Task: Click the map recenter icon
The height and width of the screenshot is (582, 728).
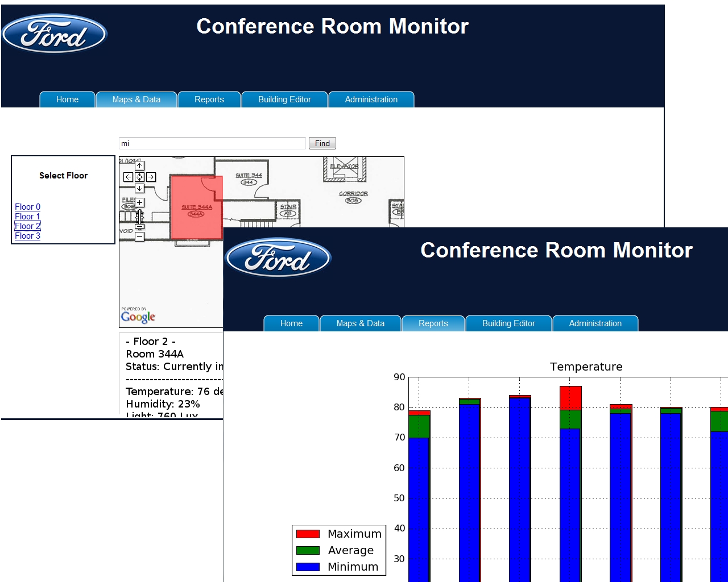Action: point(139,177)
